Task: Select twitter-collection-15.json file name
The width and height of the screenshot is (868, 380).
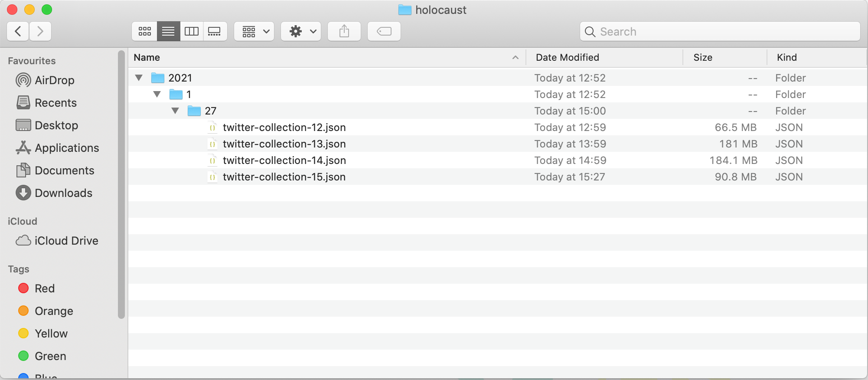Action: click(284, 177)
